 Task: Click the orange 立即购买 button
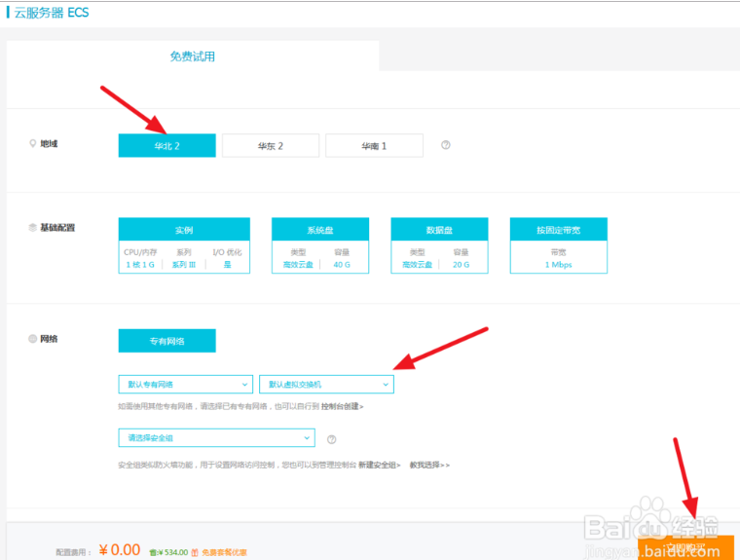point(685,547)
